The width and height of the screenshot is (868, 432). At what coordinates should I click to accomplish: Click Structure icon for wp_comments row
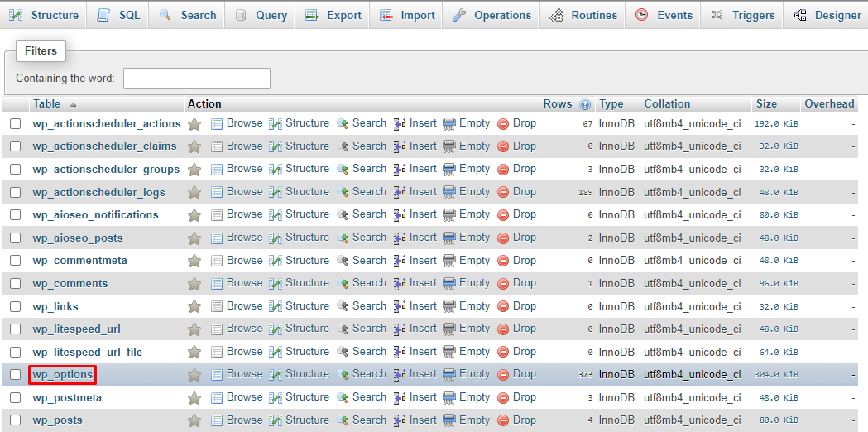[276, 284]
